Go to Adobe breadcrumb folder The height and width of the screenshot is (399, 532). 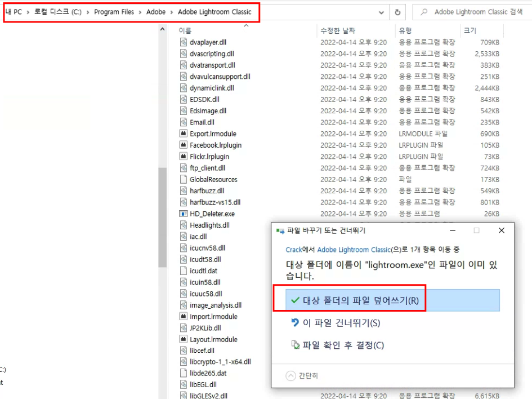pos(156,12)
